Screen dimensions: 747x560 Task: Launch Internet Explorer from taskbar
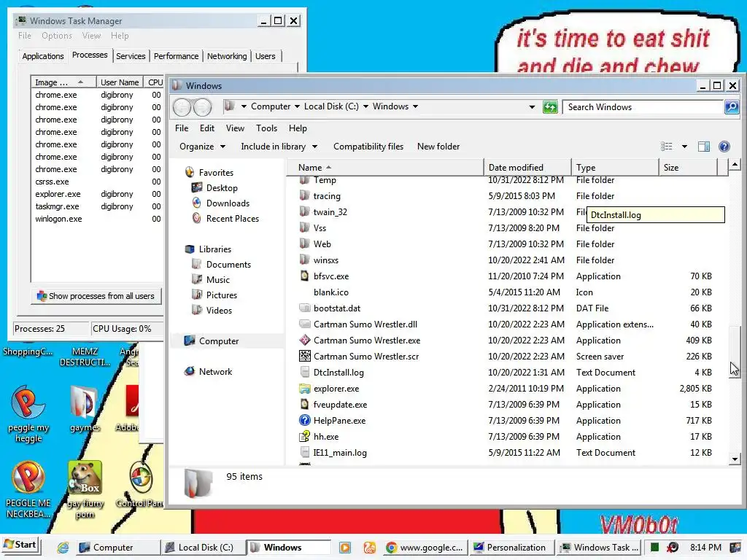click(x=63, y=548)
